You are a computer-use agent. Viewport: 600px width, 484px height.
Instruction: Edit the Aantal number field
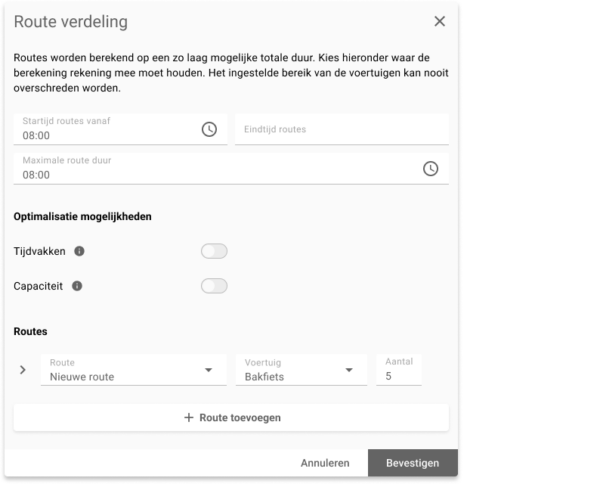pos(399,370)
